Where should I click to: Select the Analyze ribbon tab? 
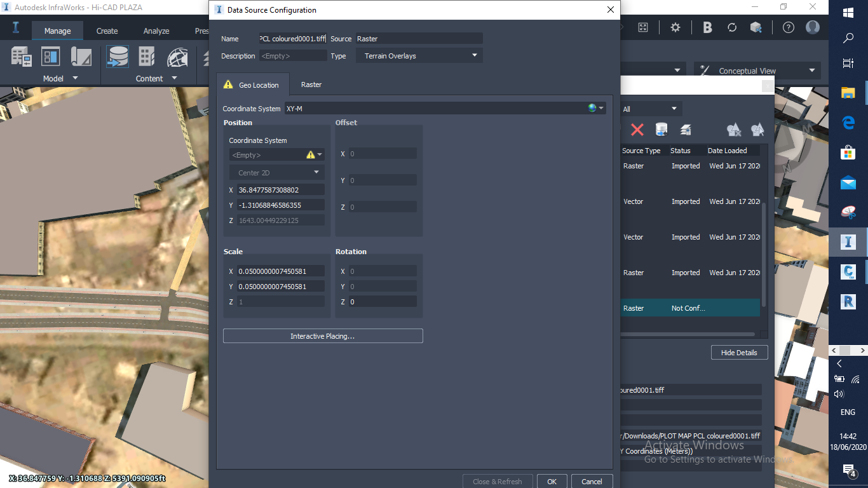[155, 30]
